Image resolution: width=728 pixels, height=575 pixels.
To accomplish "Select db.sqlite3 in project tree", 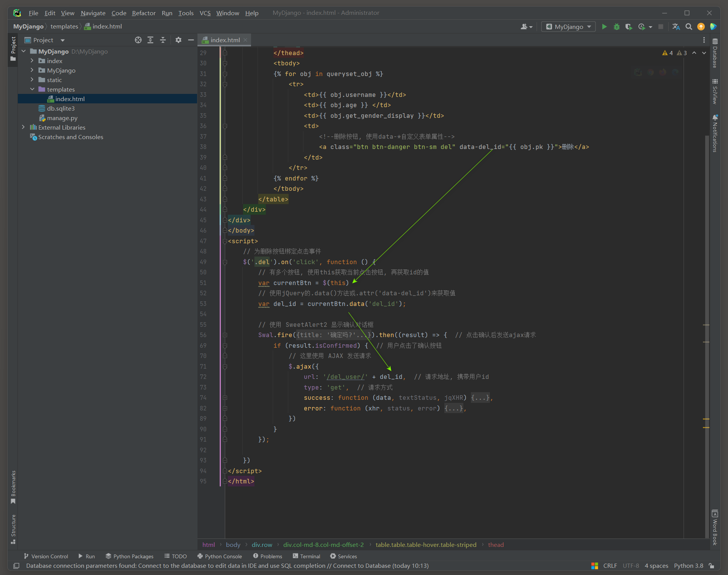I will [x=61, y=108].
